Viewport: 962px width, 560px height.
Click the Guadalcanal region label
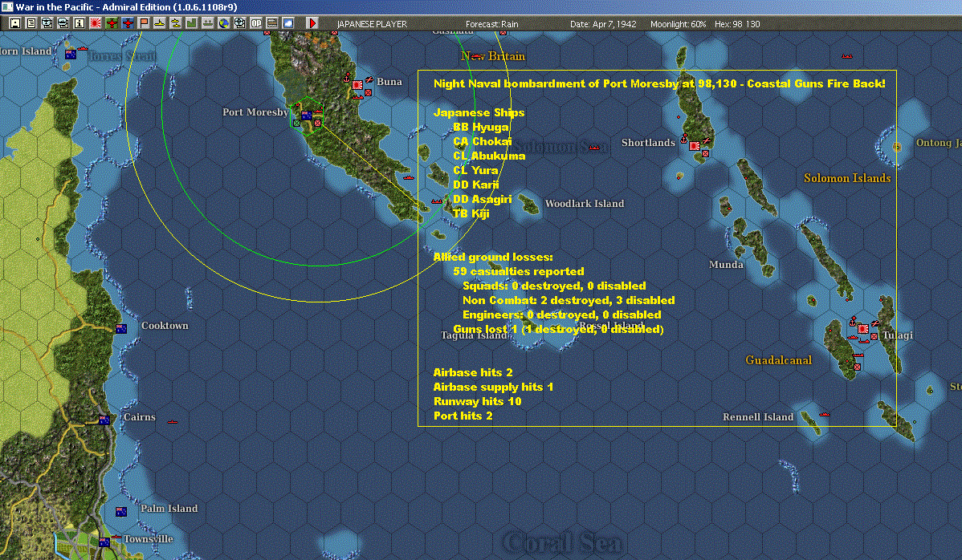point(779,360)
